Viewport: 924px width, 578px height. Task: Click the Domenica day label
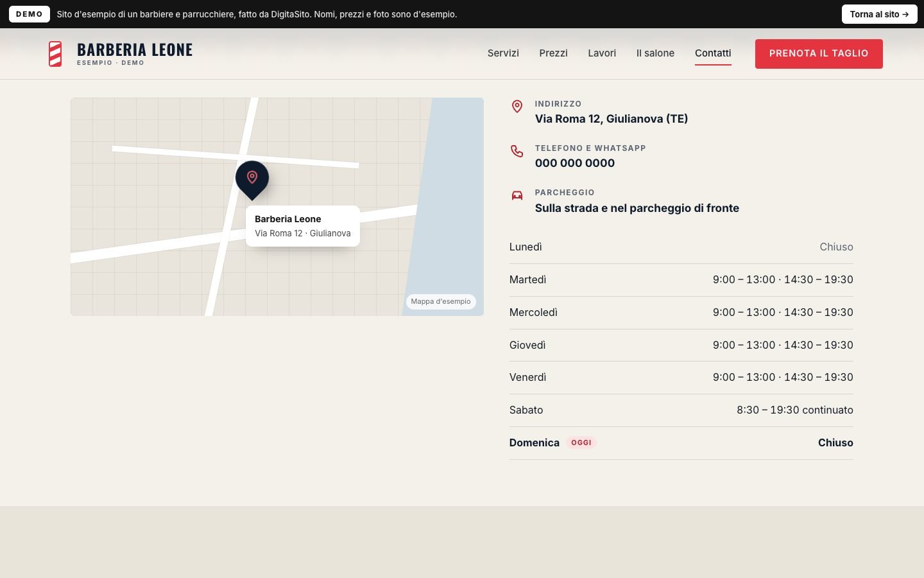[535, 443]
